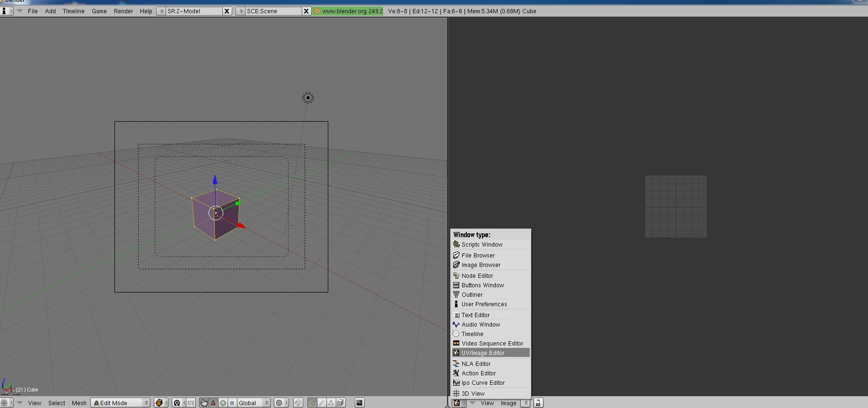Image resolution: width=868 pixels, height=408 pixels.
Task: Toggle occlude background geometry cube
Action: click(x=341, y=403)
